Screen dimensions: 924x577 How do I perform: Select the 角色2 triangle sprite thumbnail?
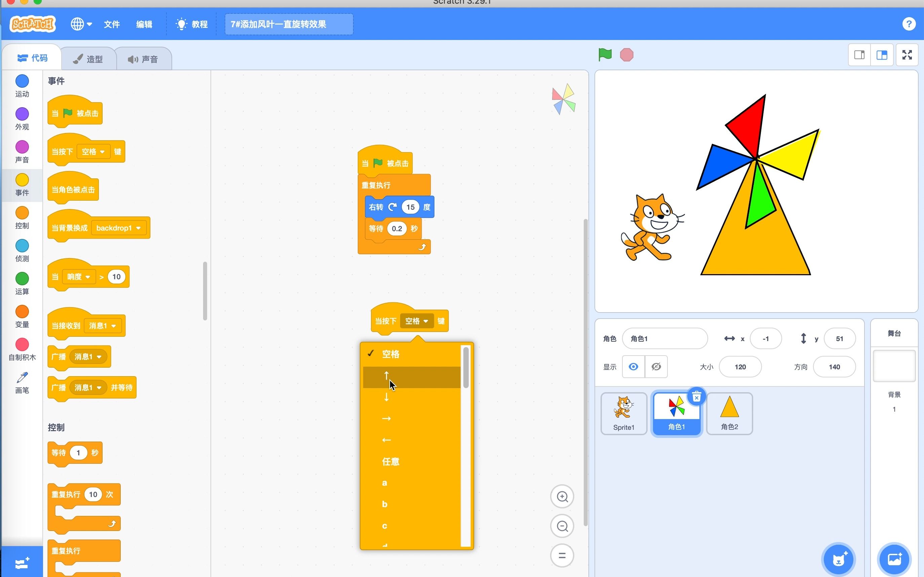point(729,413)
